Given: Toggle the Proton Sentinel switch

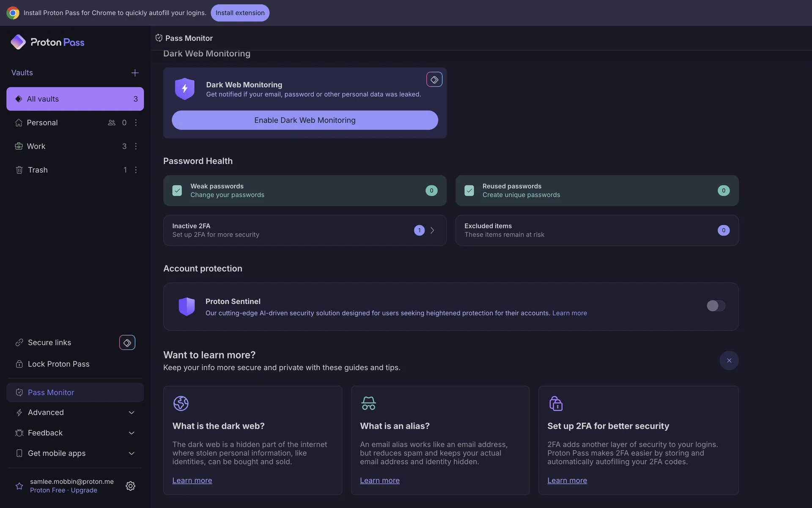Looking at the screenshot, I should click(716, 306).
